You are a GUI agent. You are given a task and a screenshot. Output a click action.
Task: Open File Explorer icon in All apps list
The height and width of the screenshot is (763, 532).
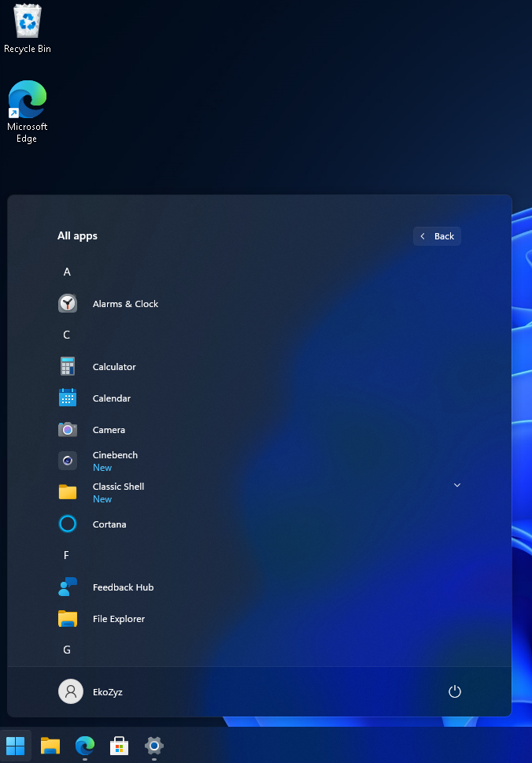click(68, 618)
